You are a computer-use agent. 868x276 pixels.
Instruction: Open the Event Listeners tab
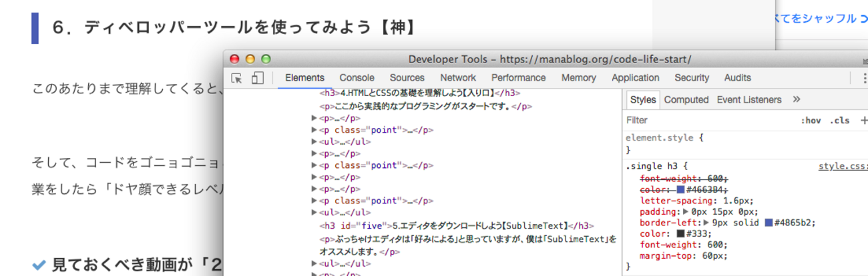pos(748,99)
